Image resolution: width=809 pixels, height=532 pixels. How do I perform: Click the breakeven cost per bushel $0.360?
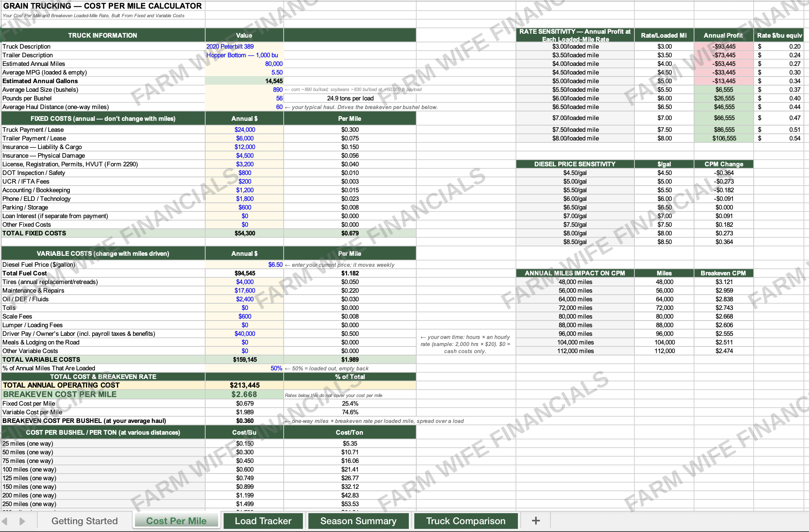click(x=244, y=421)
